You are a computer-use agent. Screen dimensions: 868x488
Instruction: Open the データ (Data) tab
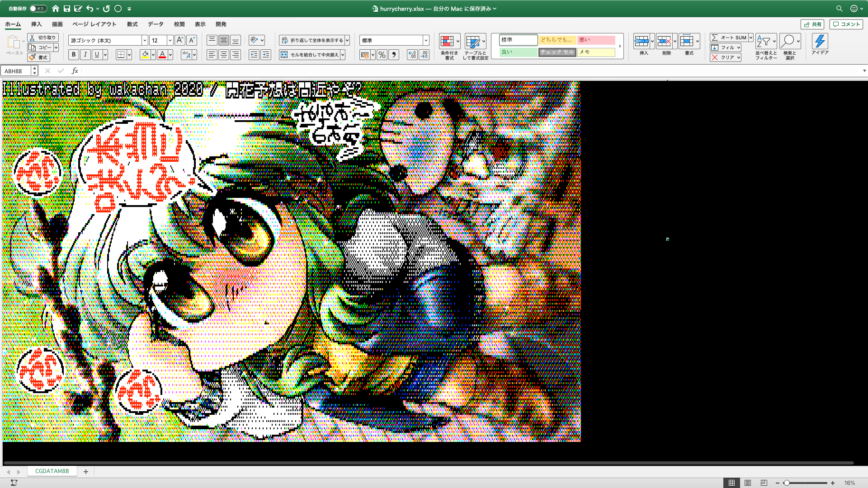click(x=156, y=24)
